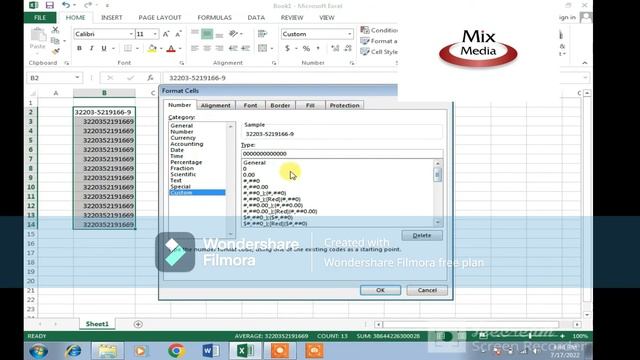Click the Windows Start button
Viewport: 640px width, 360px height.
coord(39,351)
